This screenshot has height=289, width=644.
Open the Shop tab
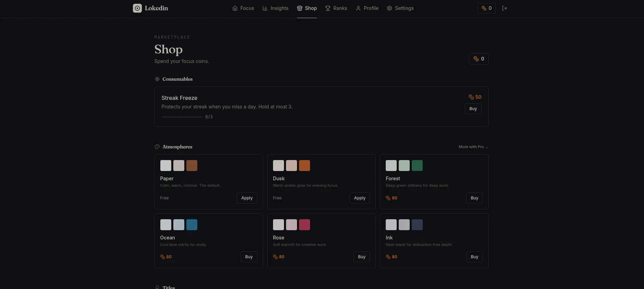click(307, 8)
